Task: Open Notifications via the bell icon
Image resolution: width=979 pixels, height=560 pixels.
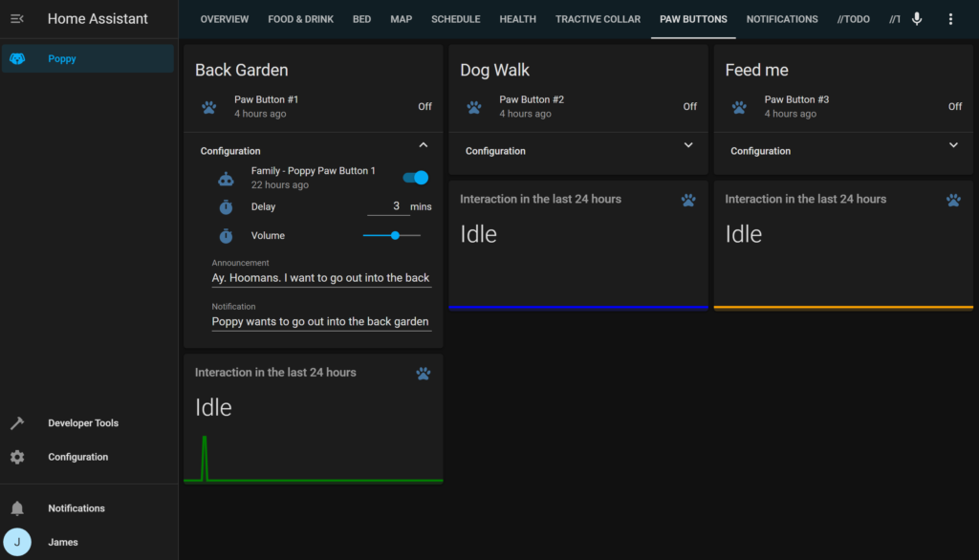Action: tap(17, 508)
